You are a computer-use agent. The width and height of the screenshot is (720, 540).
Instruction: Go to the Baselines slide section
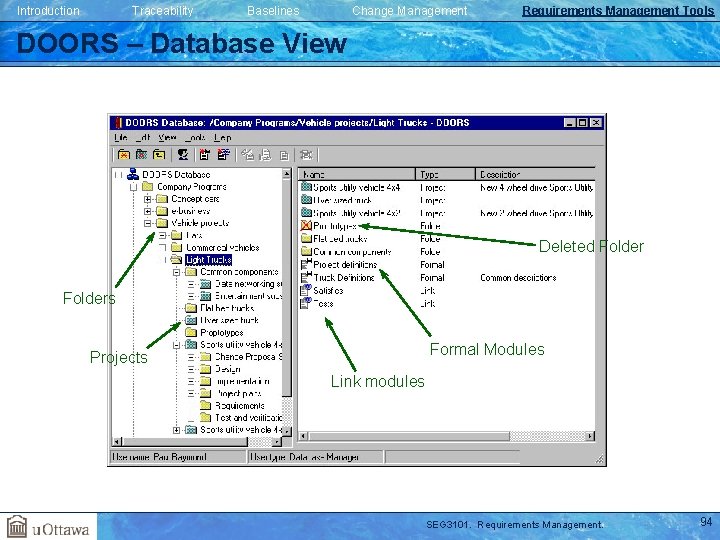(273, 11)
